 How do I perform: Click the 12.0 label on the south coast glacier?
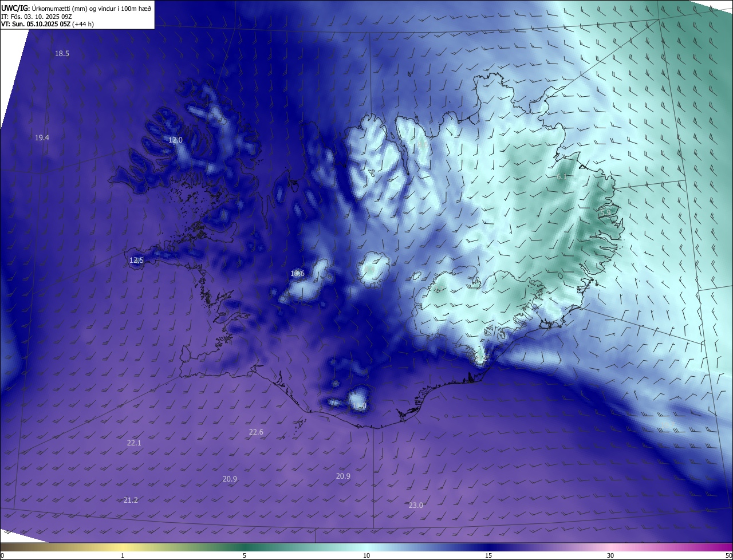click(359, 407)
